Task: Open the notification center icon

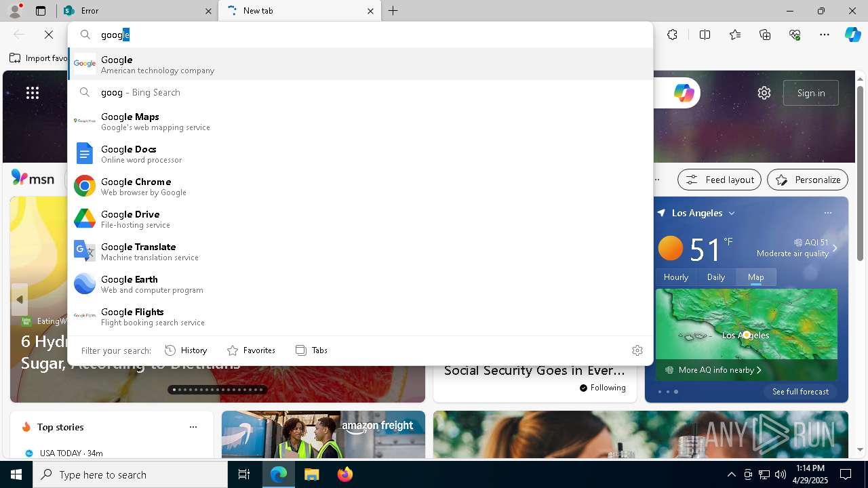Action: pyautogui.click(x=846, y=474)
